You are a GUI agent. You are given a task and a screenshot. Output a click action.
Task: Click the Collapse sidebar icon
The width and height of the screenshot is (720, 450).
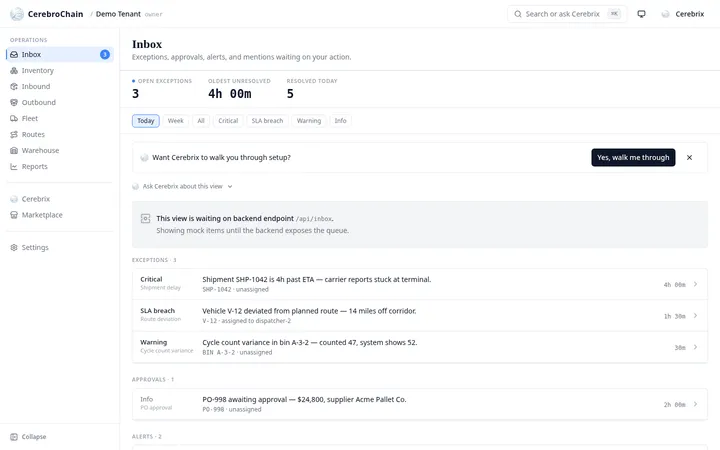point(14,437)
